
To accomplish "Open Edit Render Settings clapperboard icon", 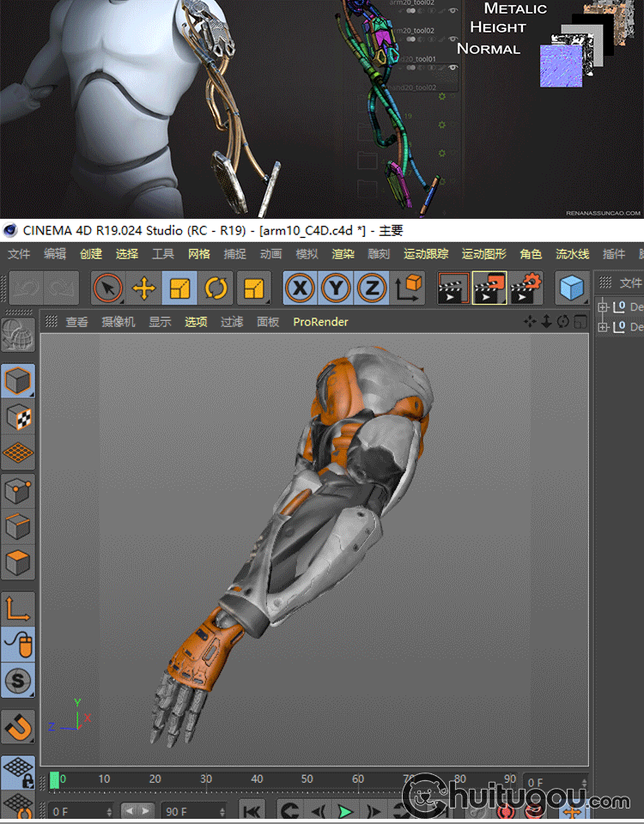I will 526,288.
